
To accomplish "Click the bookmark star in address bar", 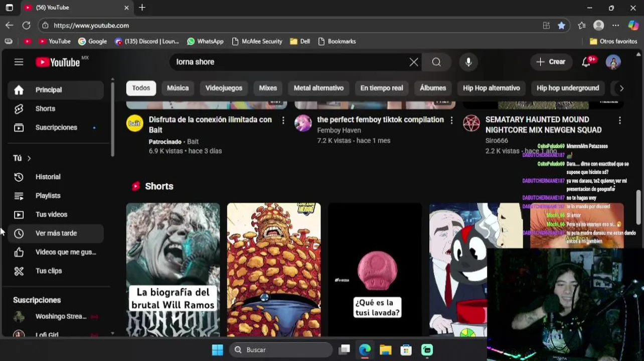I will pos(561,25).
